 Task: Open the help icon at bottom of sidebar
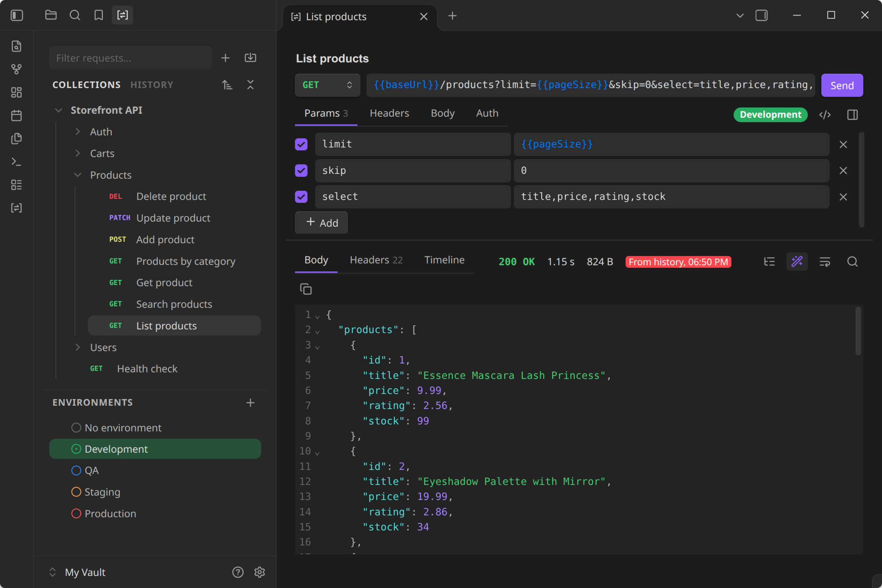pyautogui.click(x=238, y=572)
